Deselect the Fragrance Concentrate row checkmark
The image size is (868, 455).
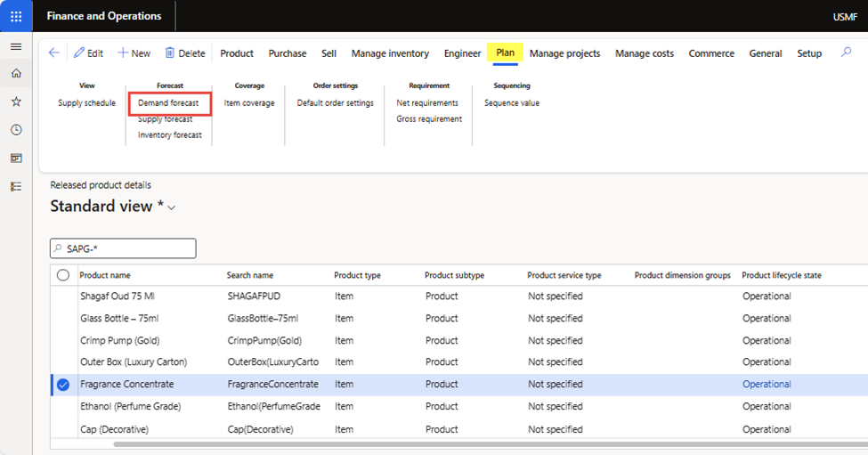click(x=63, y=385)
